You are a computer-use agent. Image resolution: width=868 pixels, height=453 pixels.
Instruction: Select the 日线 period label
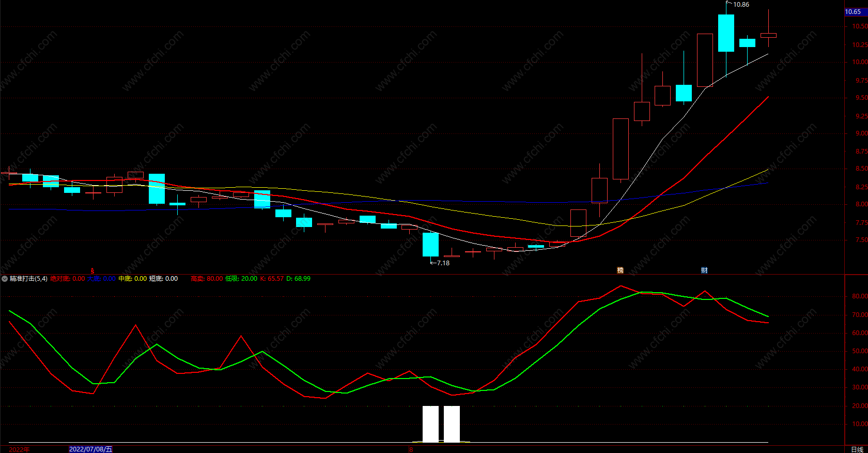coord(857,449)
